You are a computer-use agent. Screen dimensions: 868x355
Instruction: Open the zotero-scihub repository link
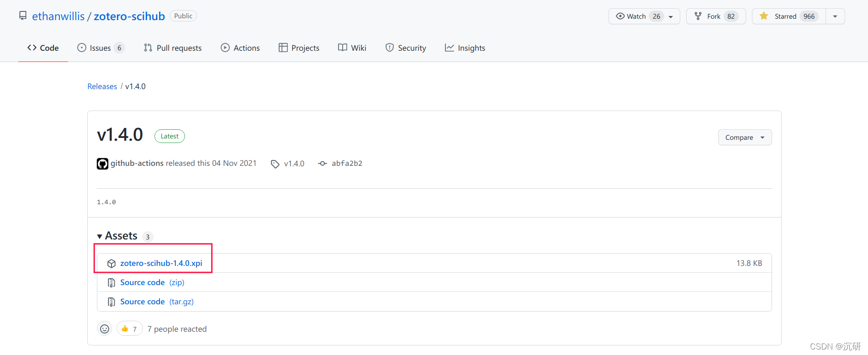[129, 16]
